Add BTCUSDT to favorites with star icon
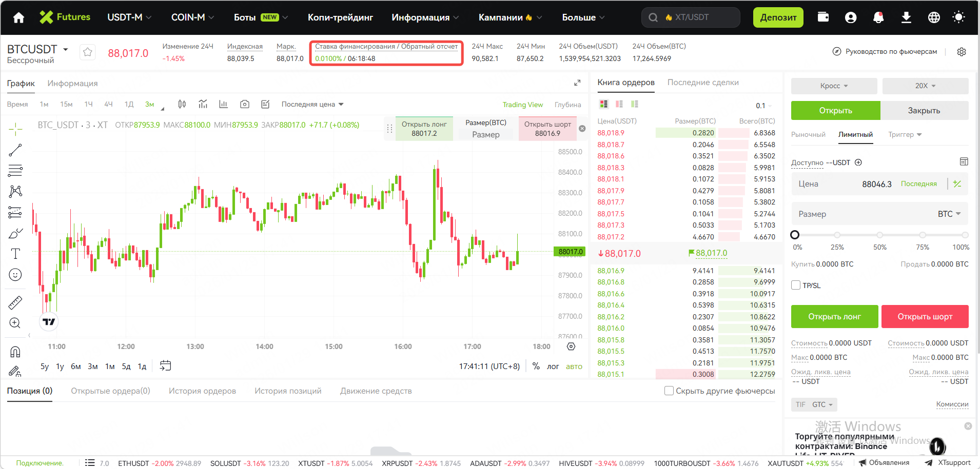 [88, 52]
